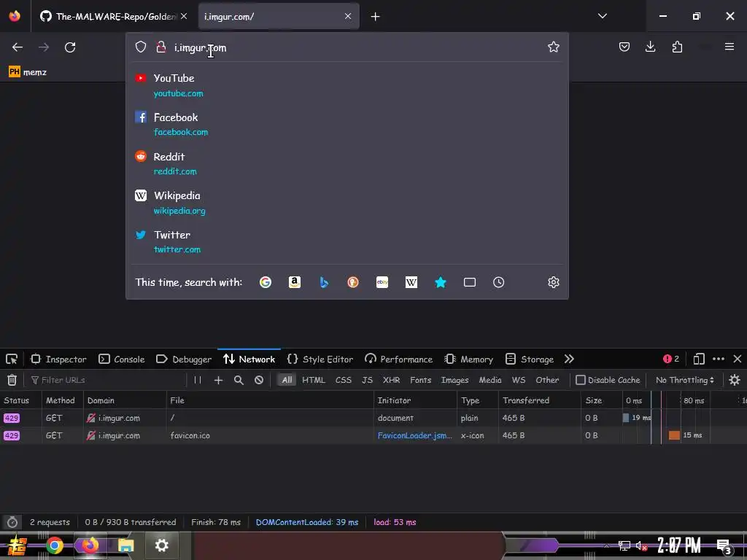
Task: Select the favicon.ico request row
Action: [373, 435]
